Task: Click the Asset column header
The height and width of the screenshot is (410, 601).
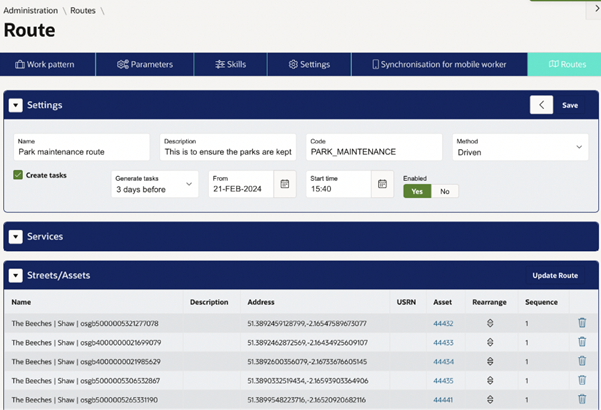Action: [442, 302]
